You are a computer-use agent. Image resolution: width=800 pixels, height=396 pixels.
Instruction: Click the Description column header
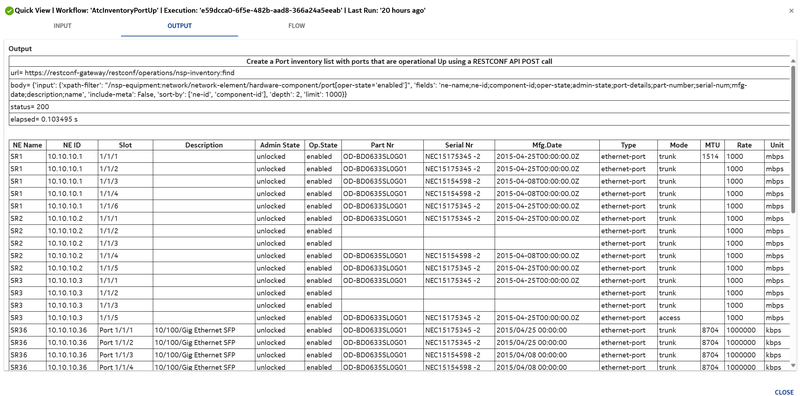[204, 145]
